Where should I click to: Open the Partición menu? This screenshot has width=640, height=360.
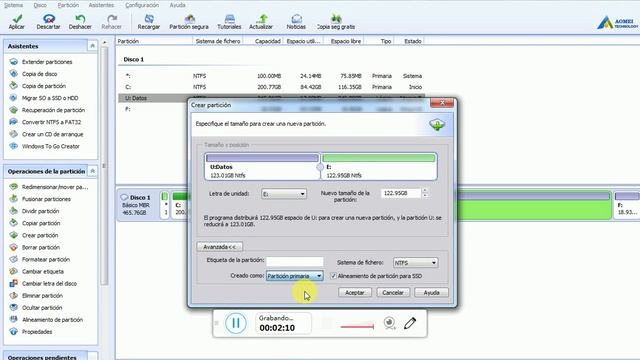(x=68, y=5)
